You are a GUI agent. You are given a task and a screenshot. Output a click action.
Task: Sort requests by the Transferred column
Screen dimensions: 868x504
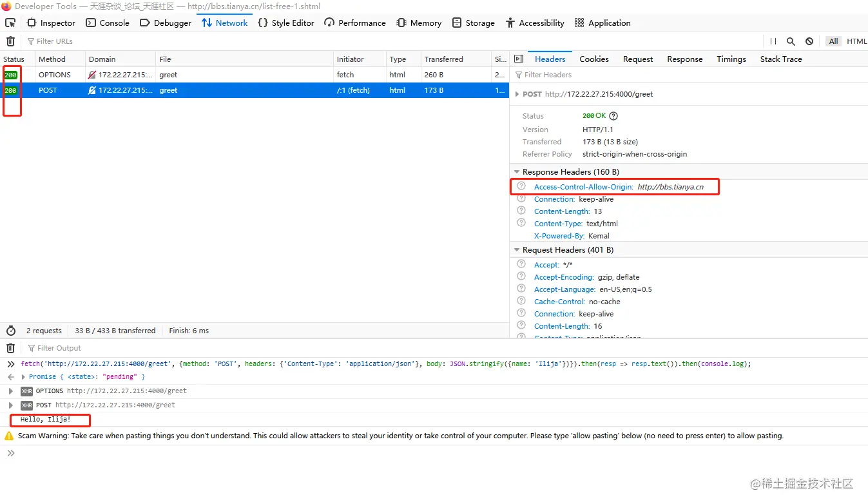coord(456,59)
